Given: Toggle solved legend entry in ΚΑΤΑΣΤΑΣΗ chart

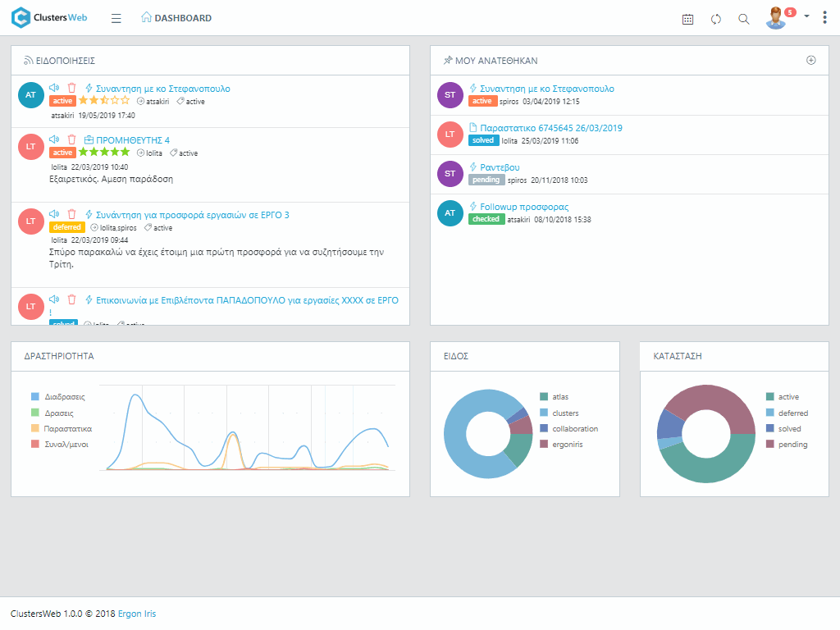Looking at the screenshot, I should coord(783,428).
